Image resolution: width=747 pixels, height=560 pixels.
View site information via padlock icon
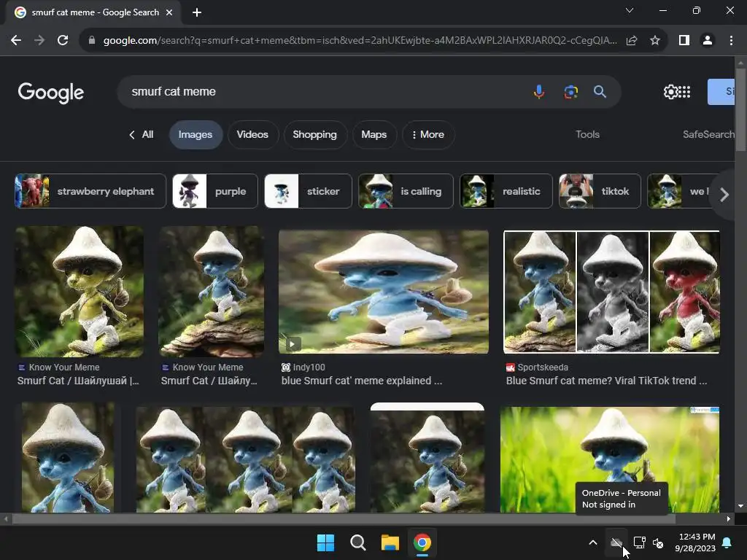(92, 41)
